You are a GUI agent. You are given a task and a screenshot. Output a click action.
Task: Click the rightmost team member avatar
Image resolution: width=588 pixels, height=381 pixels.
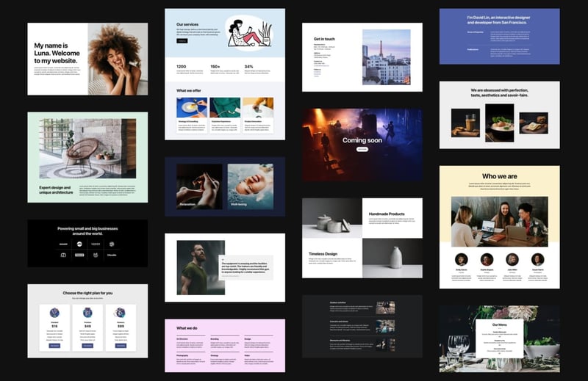click(x=538, y=259)
